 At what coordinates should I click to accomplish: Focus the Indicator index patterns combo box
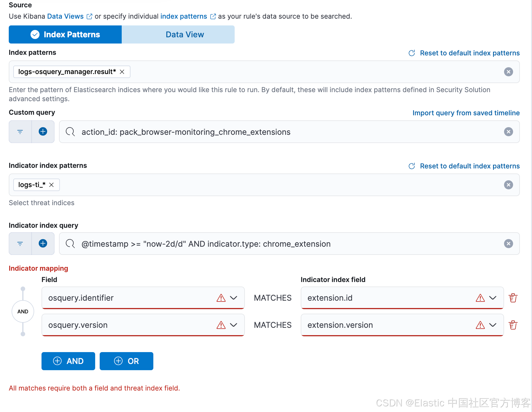pyautogui.click(x=264, y=185)
